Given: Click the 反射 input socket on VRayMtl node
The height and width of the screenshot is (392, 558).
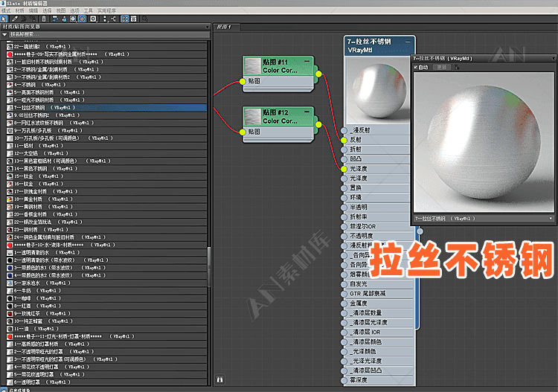Looking at the screenshot, I should [344, 139].
